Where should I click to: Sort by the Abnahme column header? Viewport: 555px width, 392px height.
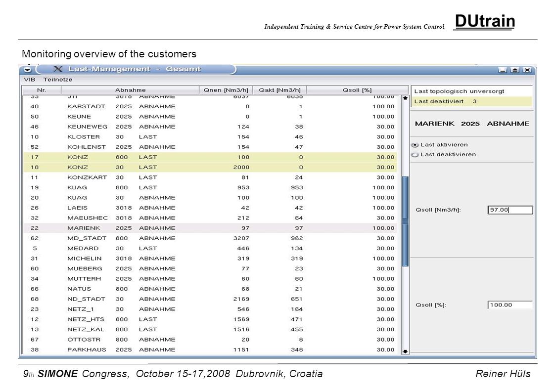[130, 90]
